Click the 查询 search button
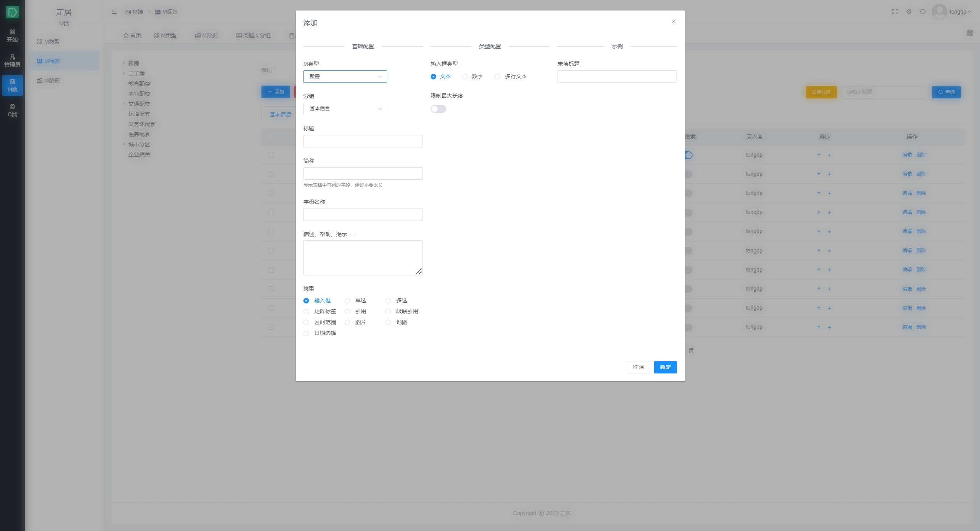Image resolution: width=980 pixels, height=531 pixels. tap(946, 92)
